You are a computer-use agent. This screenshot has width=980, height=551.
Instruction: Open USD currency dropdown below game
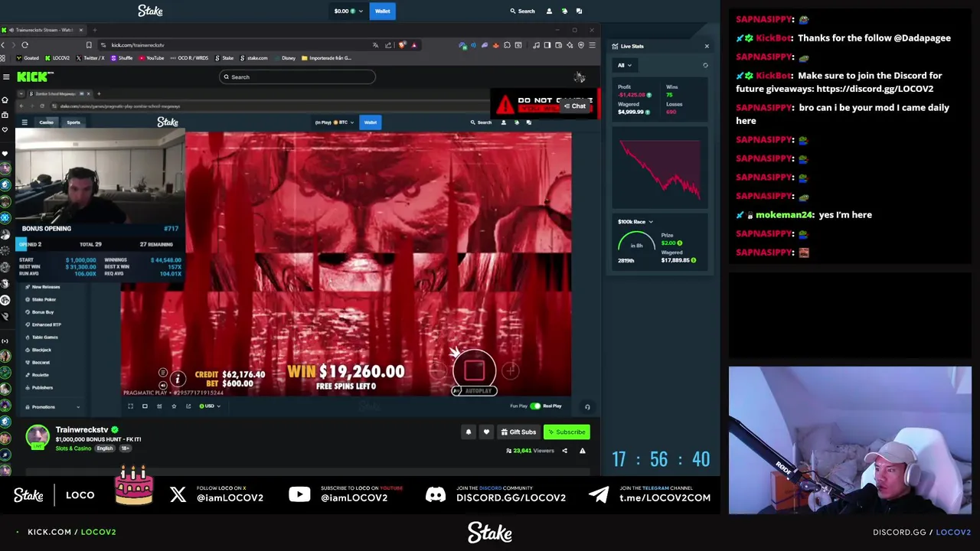210,406
